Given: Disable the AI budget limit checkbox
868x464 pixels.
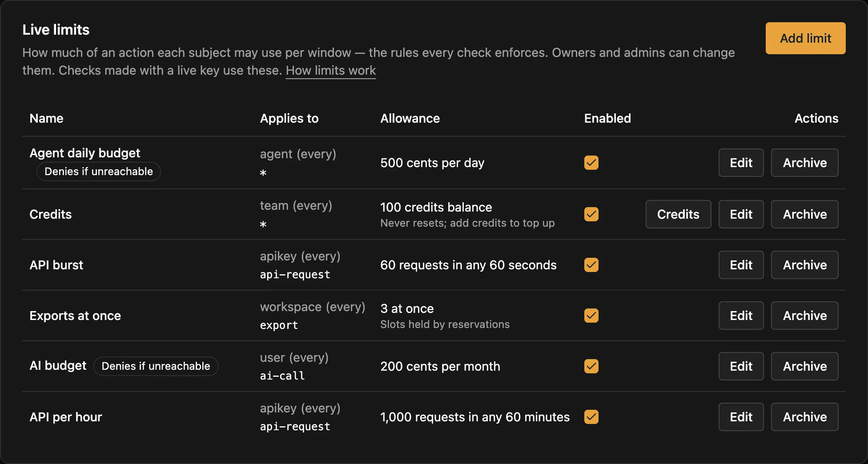Looking at the screenshot, I should 591,366.
